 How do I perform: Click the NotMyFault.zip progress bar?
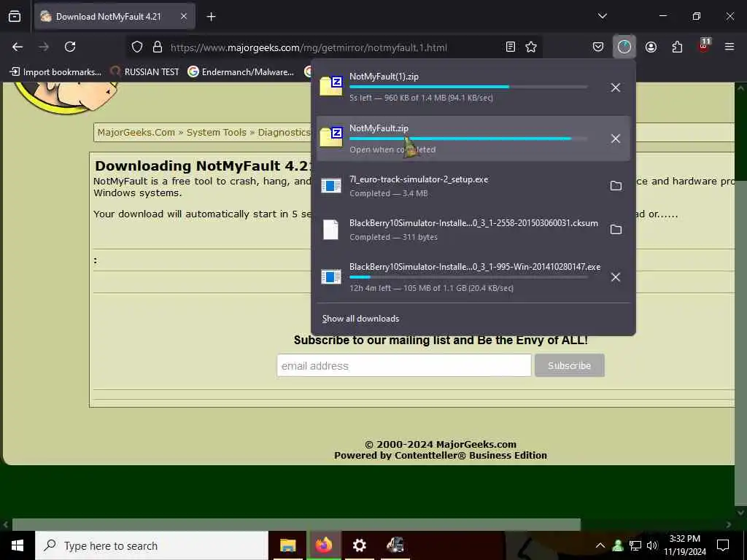tap(468, 139)
